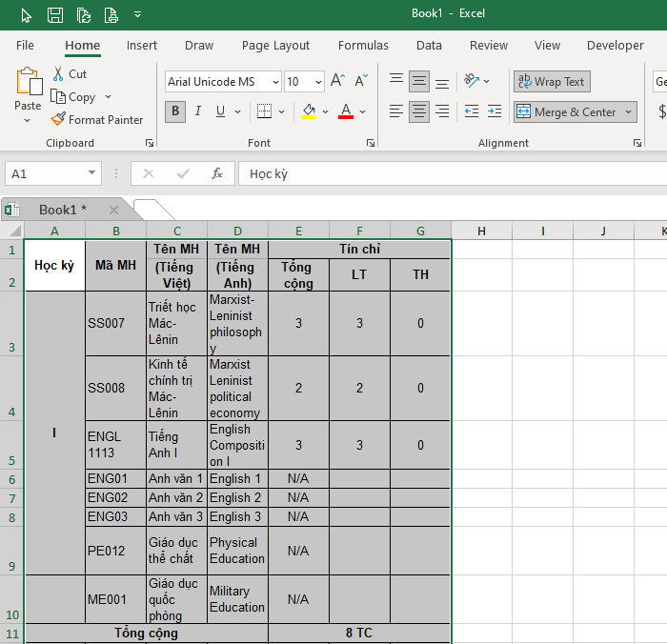667x644 pixels.
Task: Switch to the Draw tab
Action: (x=199, y=45)
